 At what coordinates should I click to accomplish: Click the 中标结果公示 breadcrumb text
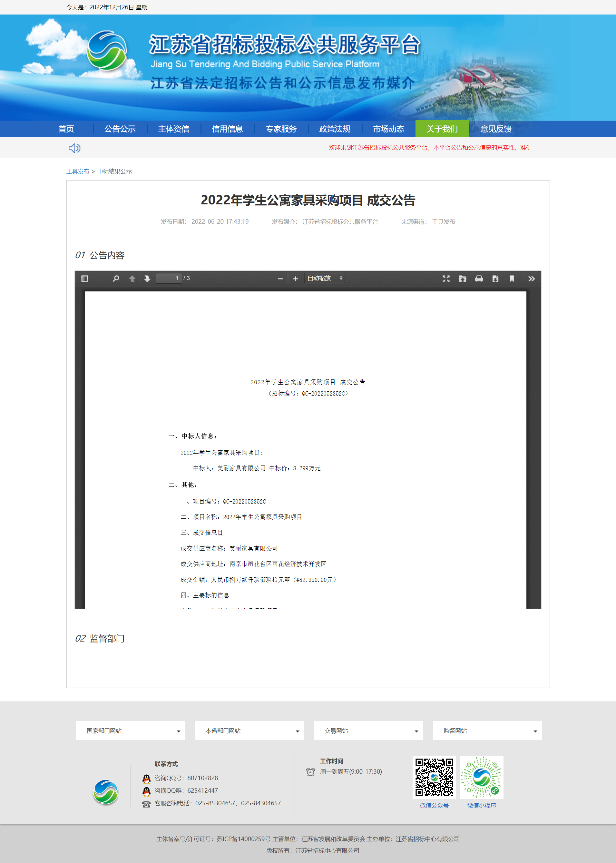coord(114,172)
